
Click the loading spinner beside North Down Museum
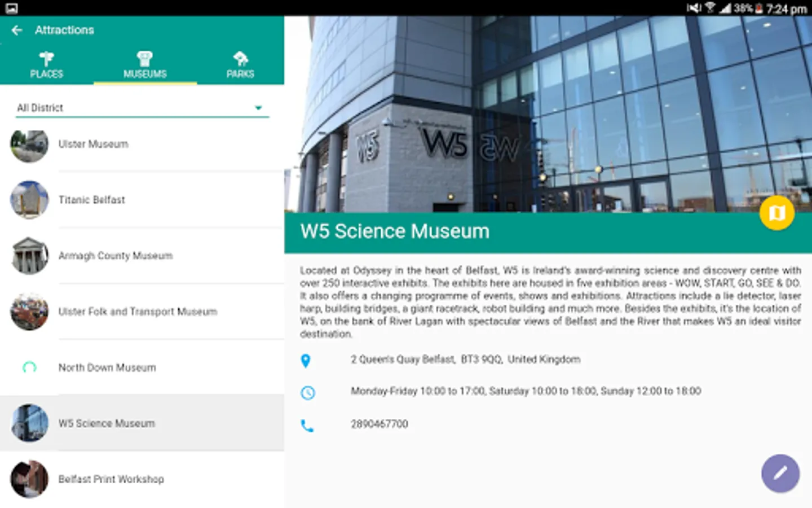(29, 367)
